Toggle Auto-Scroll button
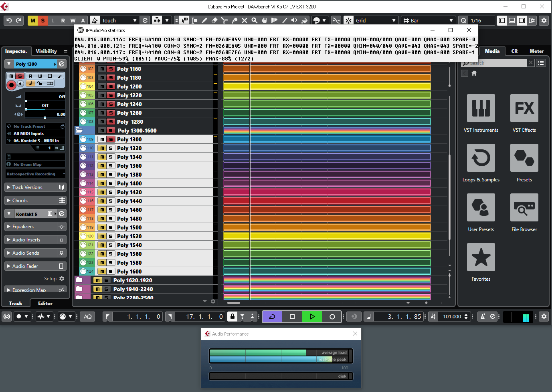Viewport: 552px width, 392px height. [x=157, y=20]
